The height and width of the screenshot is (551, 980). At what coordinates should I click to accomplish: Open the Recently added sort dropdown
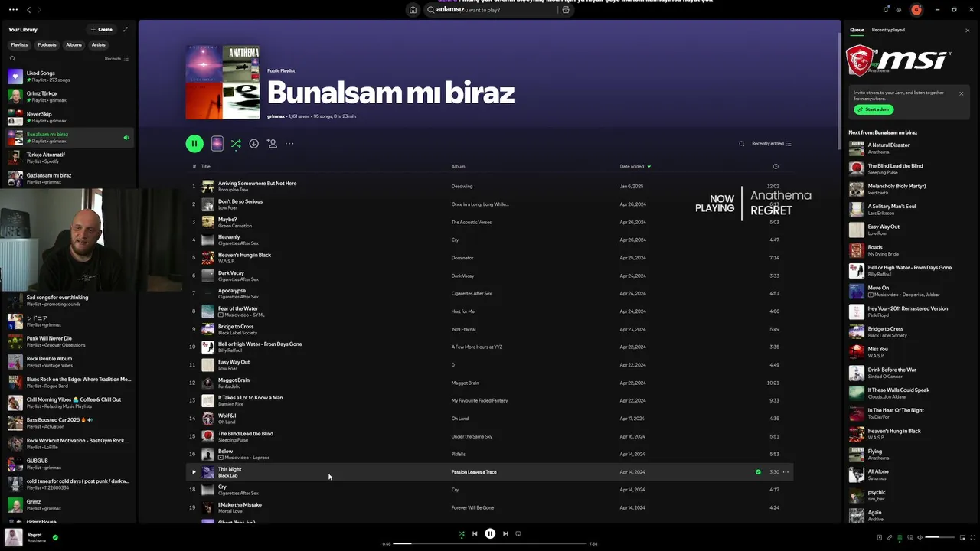772,144
